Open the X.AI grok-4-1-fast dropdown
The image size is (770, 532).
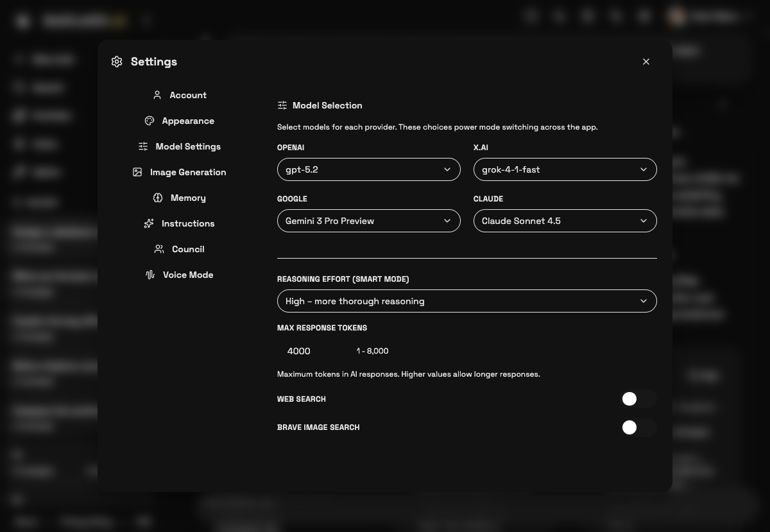point(565,169)
